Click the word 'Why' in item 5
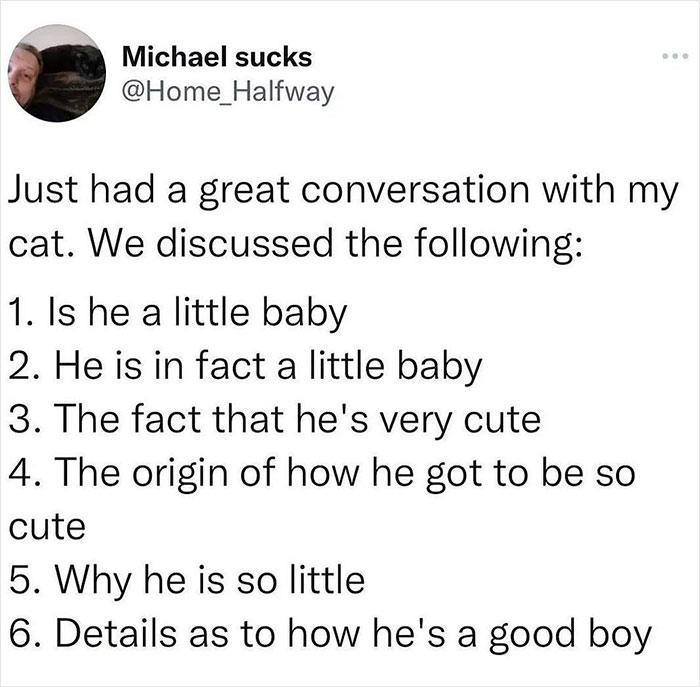700x687 pixels. click(93, 581)
